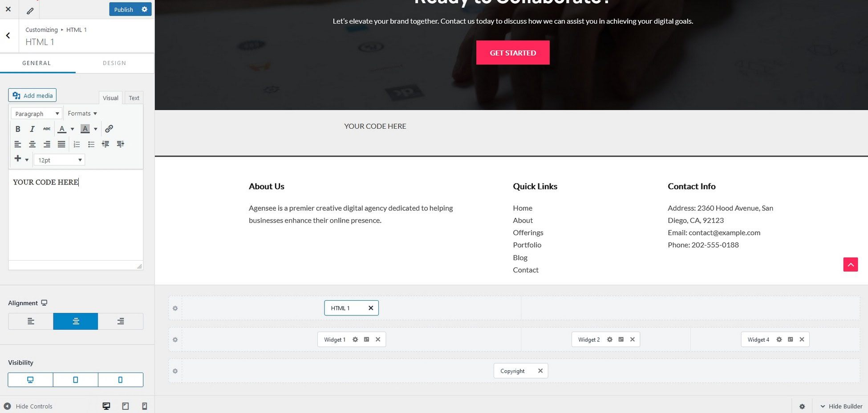Viewport: 868px width, 413px height.
Task: Align editor text right
Action: pos(47,144)
